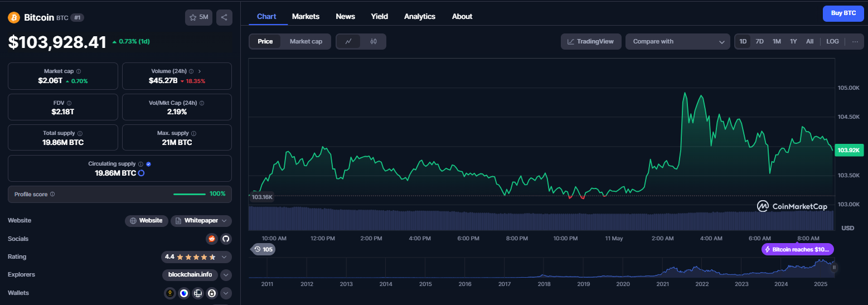Show Circulating supply info icon
Image resolution: width=868 pixels, height=305 pixels.
click(140, 164)
